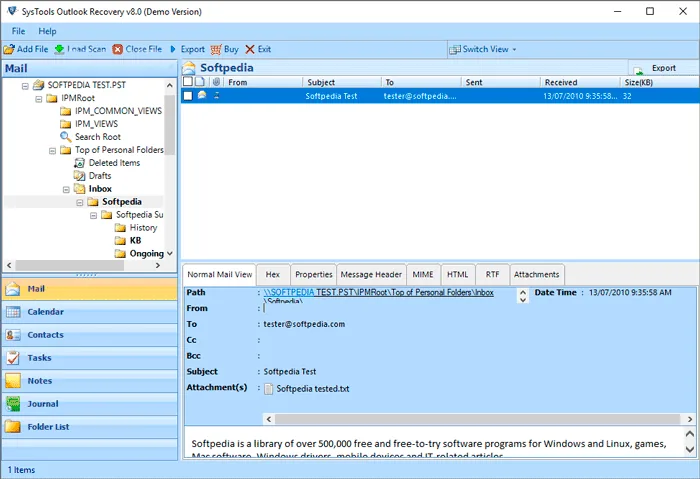700x479 pixels.
Task: Switch to the Properties tab
Action: click(313, 275)
